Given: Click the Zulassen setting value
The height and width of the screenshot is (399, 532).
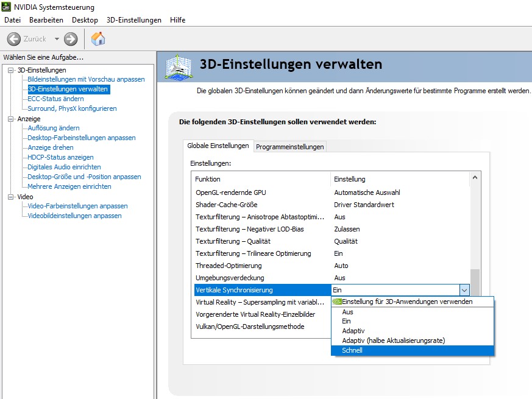Looking at the screenshot, I should (x=347, y=230).
